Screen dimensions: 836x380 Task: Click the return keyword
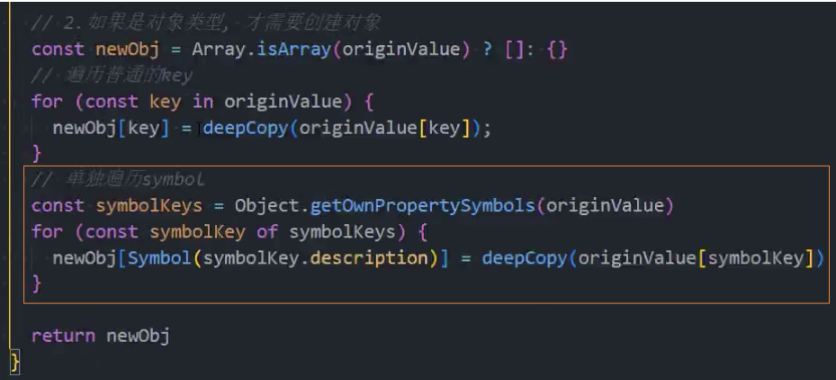pos(63,336)
